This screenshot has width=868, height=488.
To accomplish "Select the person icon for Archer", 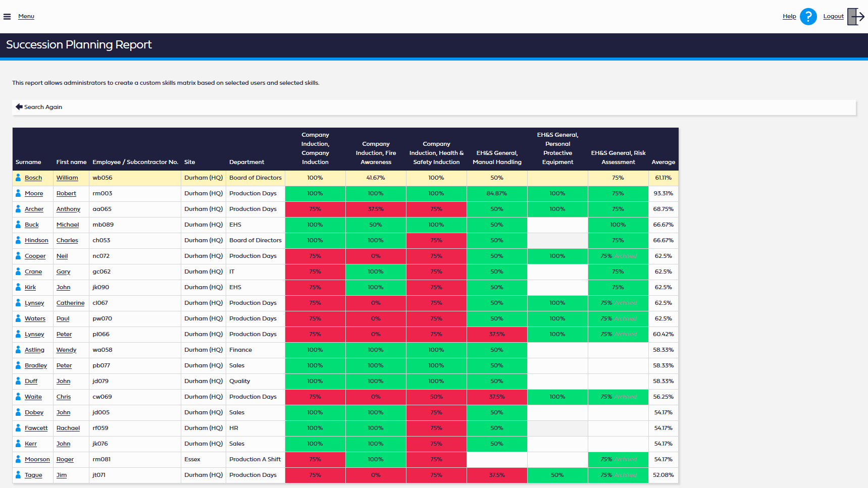I will tap(18, 209).
